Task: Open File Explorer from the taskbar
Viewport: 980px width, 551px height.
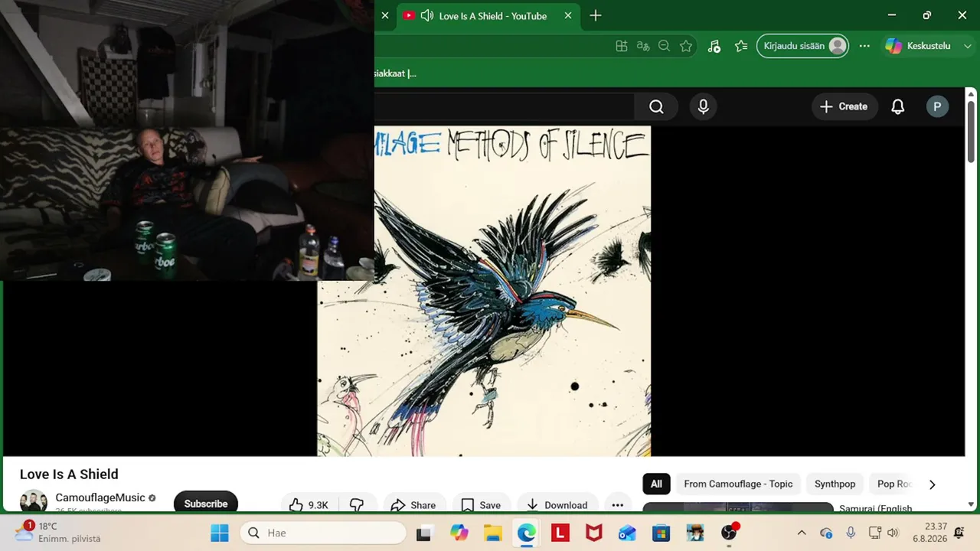Action: coord(492,533)
